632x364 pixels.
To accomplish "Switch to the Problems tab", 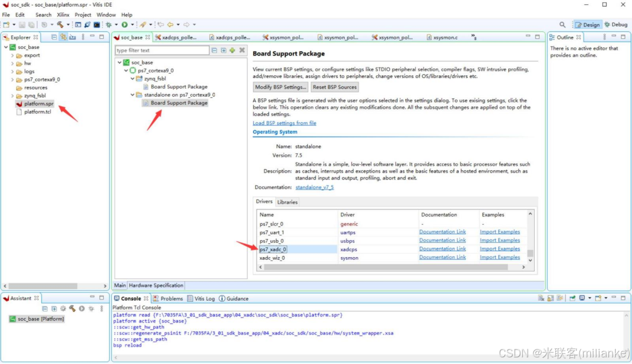I will click(x=168, y=299).
